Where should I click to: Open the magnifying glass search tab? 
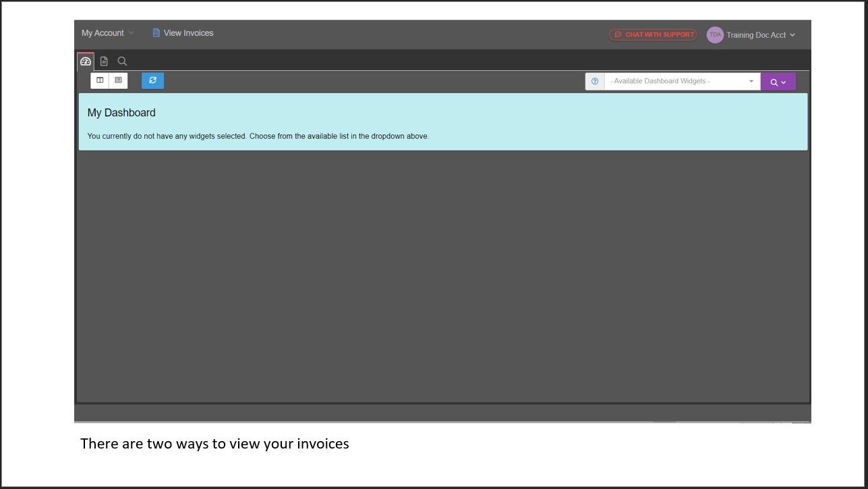122,61
